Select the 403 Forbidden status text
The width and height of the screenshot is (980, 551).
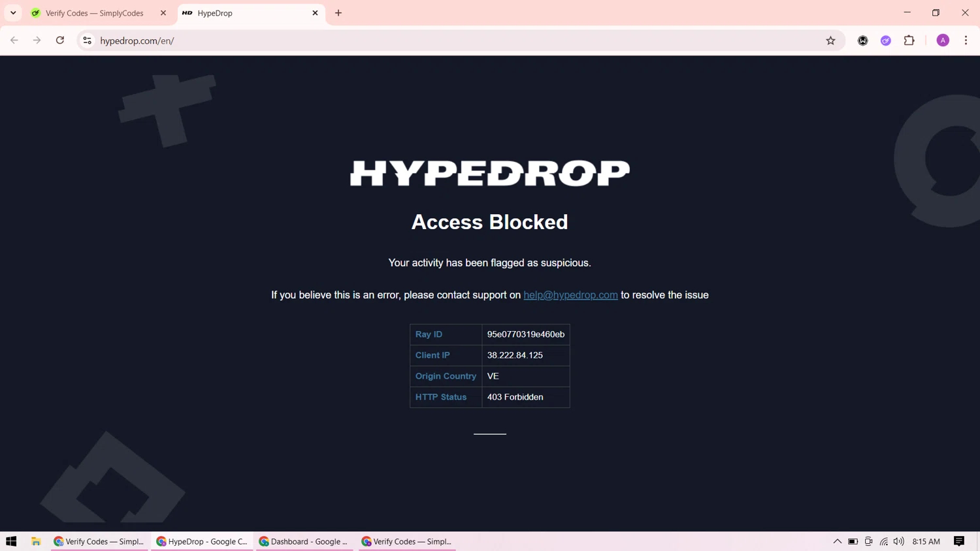[515, 397]
